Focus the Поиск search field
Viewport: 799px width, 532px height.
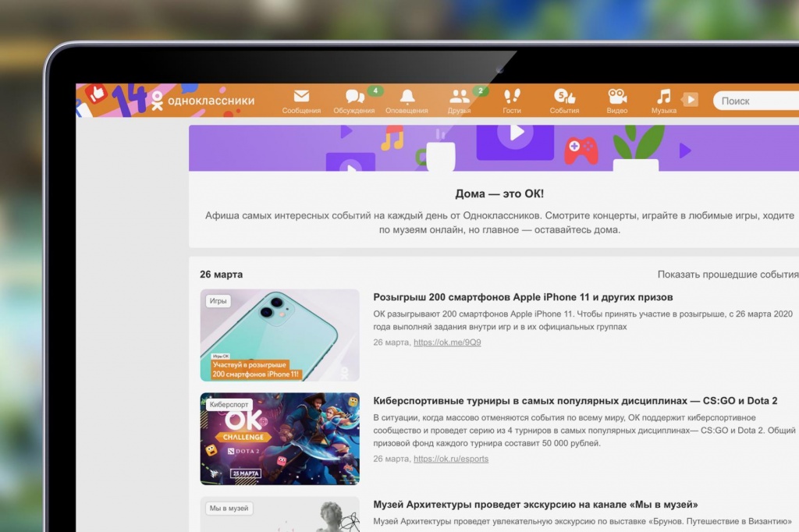tap(756, 101)
